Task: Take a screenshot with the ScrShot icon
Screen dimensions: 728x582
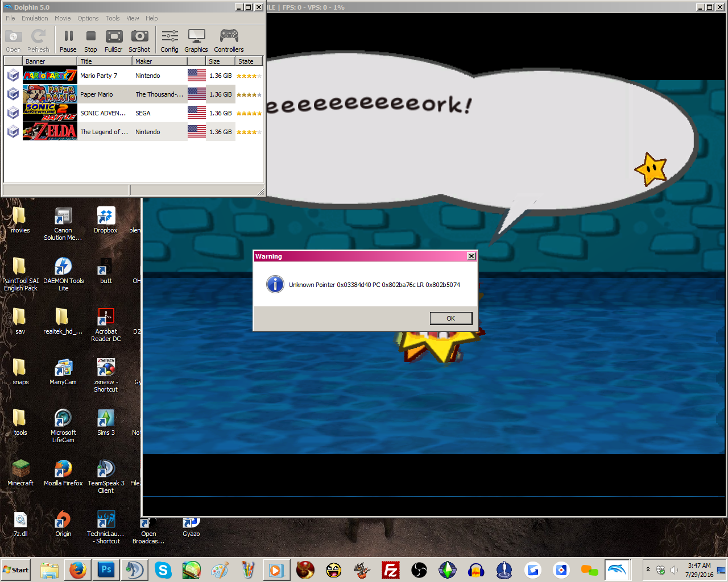Action: pyautogui.click(x=139, y=41)
